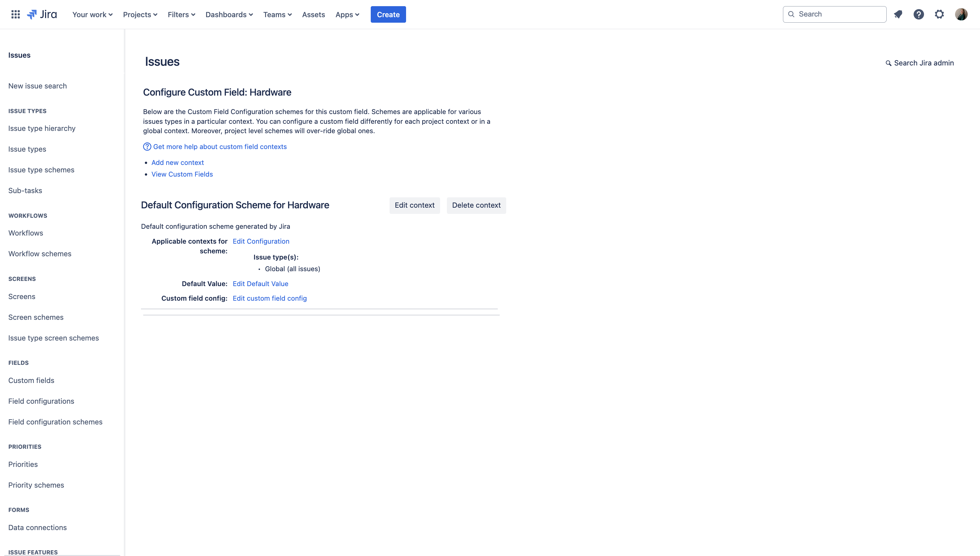Expand the Projects dropdown menu
The image size is (980, 556).
tap(139, 14)
